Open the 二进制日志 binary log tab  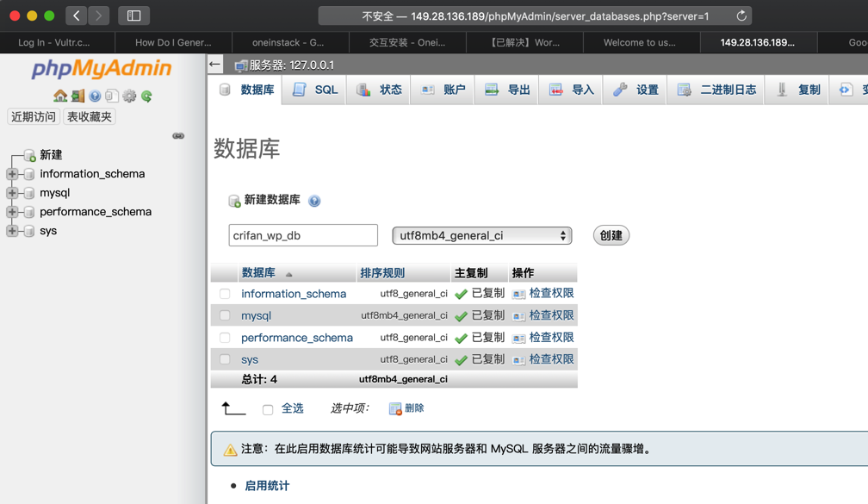point(716,90)
